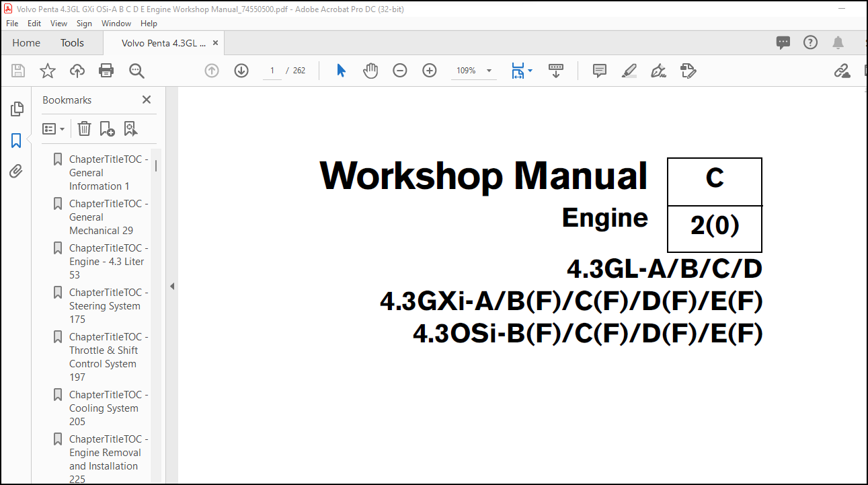
Task: Zoom out with the minus icon
Action: [400, 71]
